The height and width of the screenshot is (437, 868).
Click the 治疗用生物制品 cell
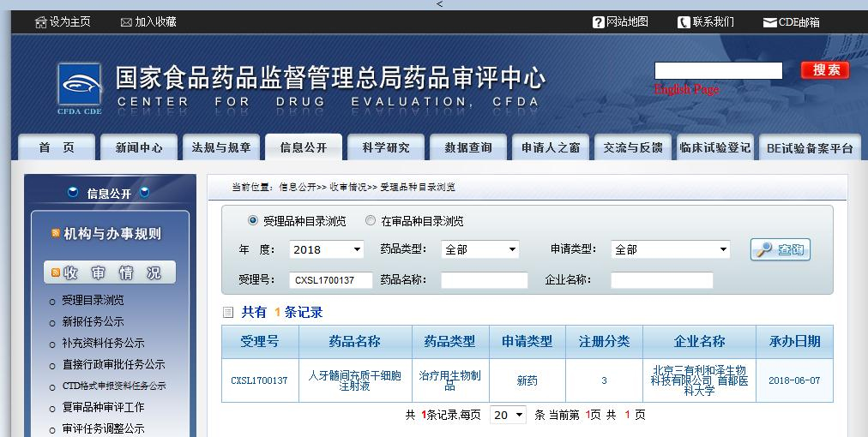pyautogui.click(x=450, y=380)
